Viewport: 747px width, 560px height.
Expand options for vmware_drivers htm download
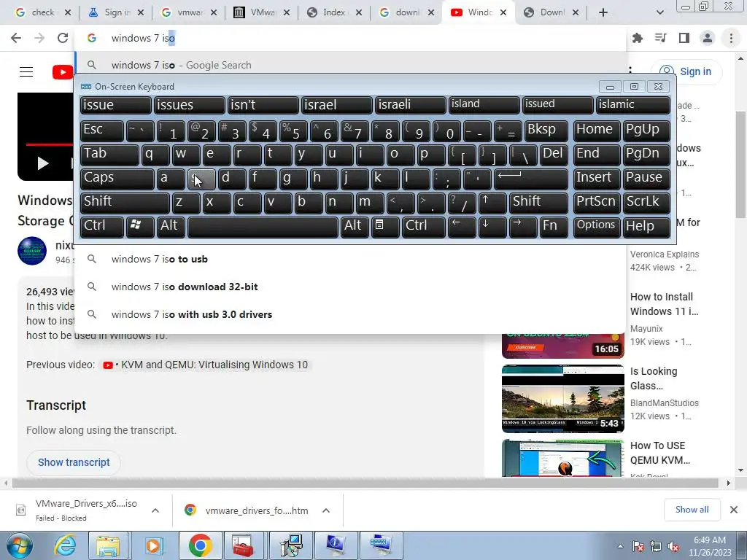tap(326, 510)
